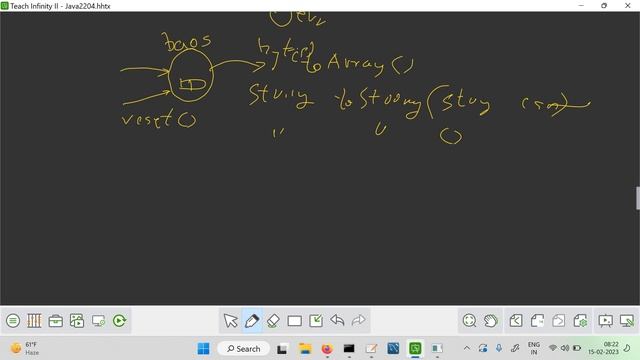This screenshot has height=360, width=640.
Task: Go to the next page
Action: point(559,321)
